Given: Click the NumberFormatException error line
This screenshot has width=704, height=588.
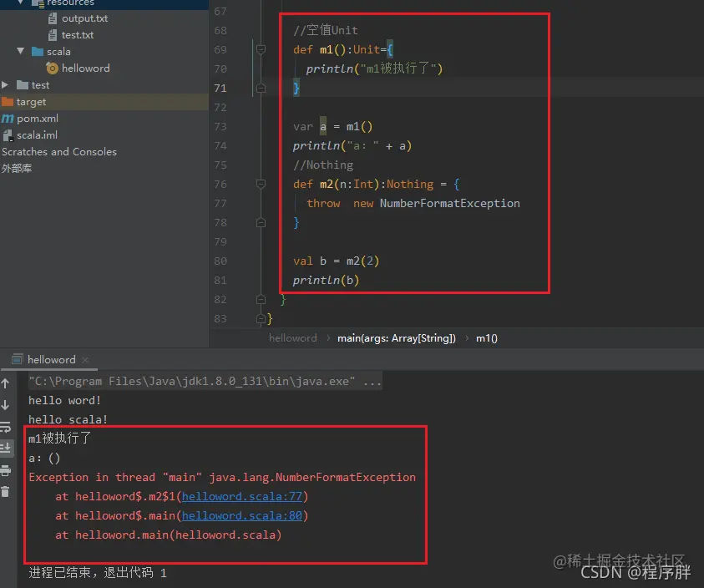Looking at the screenshot, I should point(222,478).
